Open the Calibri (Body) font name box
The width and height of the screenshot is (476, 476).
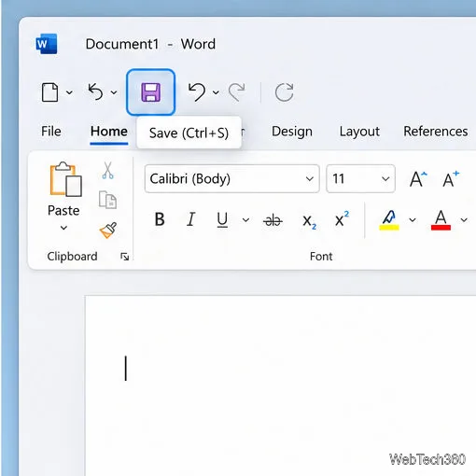pos(231,179)
